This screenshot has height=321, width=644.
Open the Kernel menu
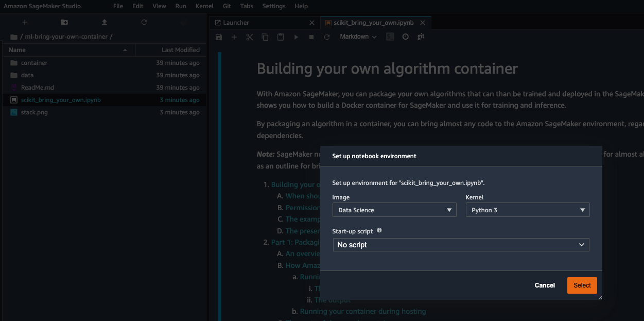click(204, 6)
